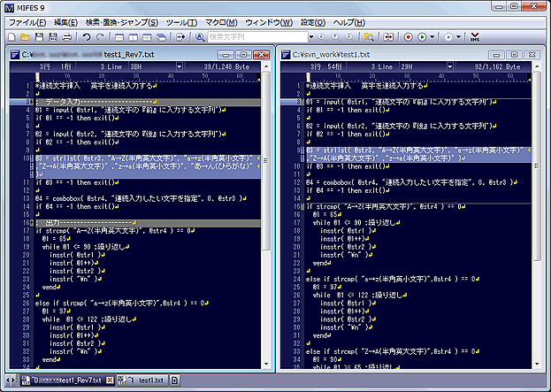Close the test1_Rev7.txt tab with red X
551x392 pixels.
pyautogui.click(x=110, y=380)
